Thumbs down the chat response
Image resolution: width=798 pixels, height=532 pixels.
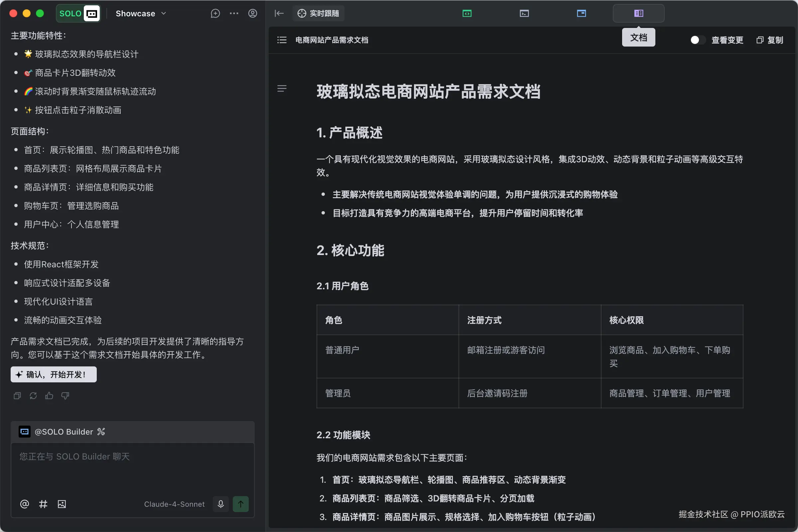[x=65, y=396]
